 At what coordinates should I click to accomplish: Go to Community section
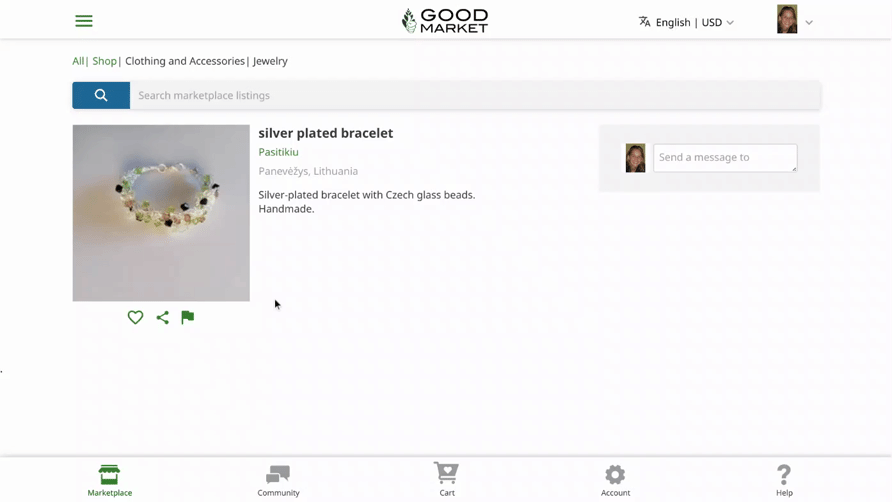click(278, 481)
